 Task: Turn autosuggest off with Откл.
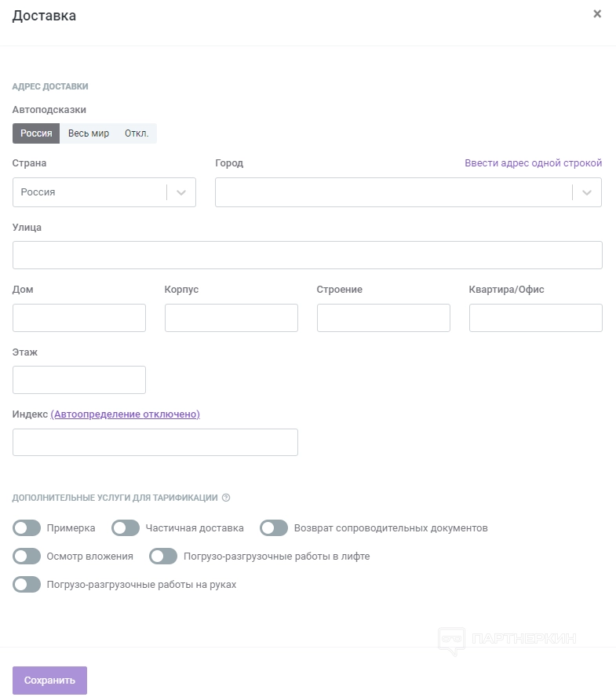coord(137,133)
